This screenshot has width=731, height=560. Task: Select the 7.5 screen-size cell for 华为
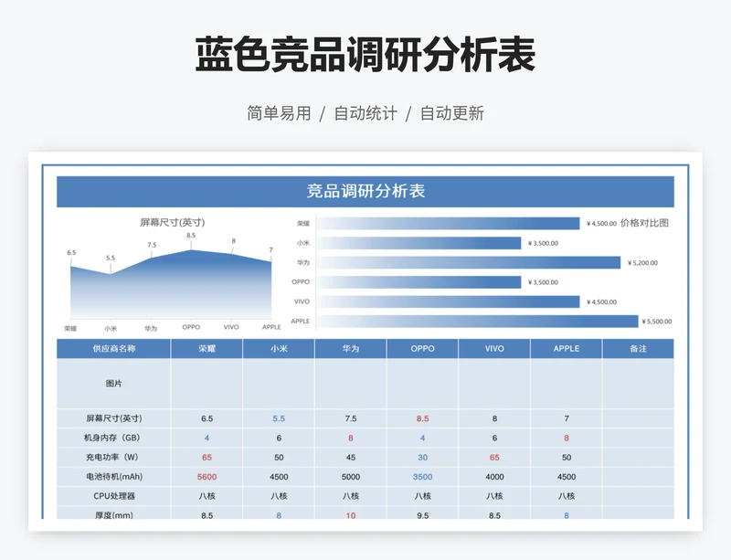pyautogui.click(x=351, y=418)
